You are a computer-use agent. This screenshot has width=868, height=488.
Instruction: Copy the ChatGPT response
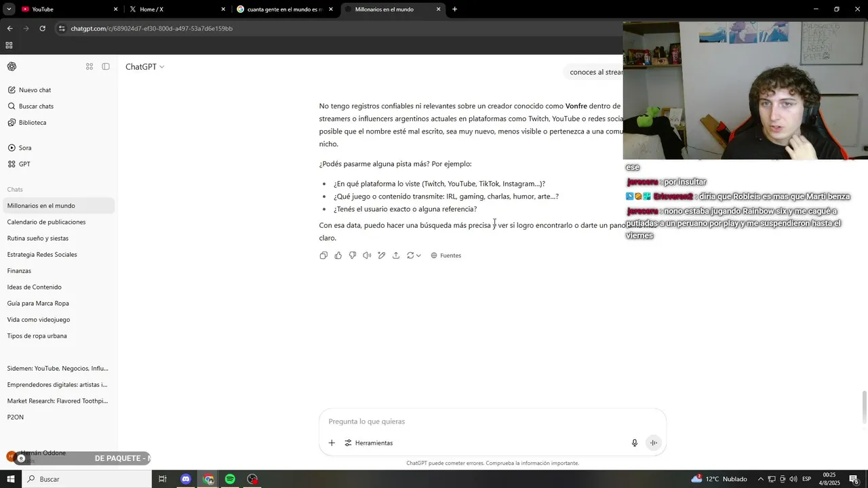(x=323, y=256)
